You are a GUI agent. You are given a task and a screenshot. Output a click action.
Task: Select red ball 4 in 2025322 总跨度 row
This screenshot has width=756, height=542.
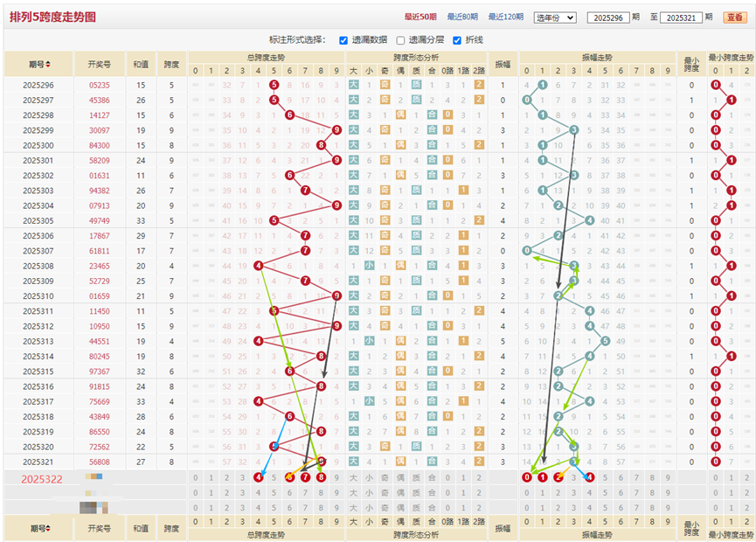(x=259, y=477)
